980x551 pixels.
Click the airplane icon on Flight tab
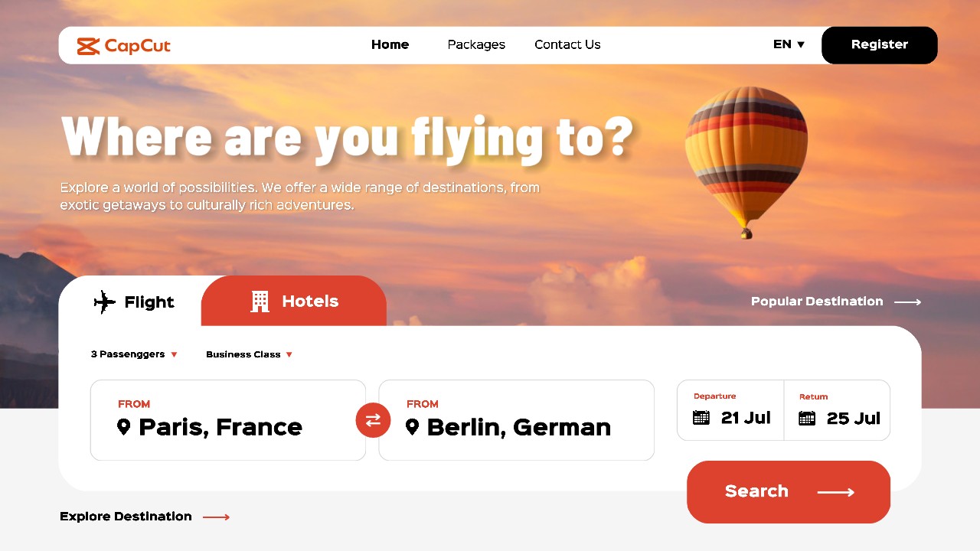(x=104, y=302)
